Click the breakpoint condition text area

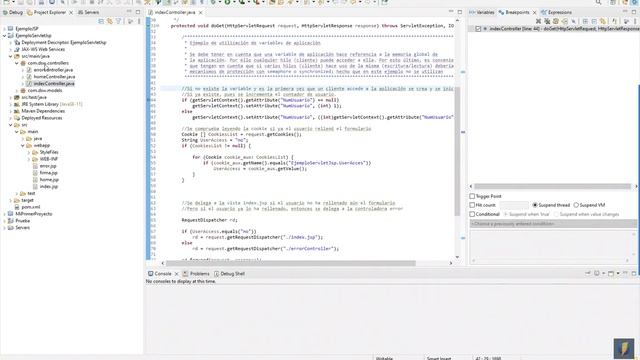(553, 246)
